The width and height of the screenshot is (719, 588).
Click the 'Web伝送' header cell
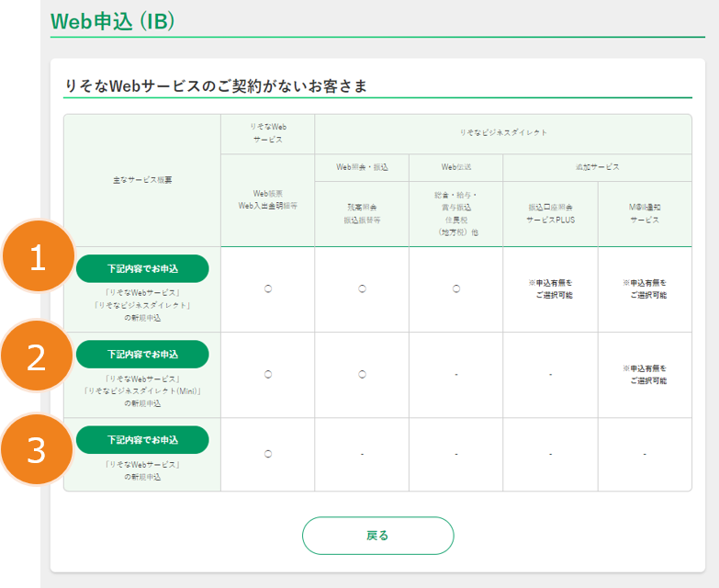click(455, 167)
